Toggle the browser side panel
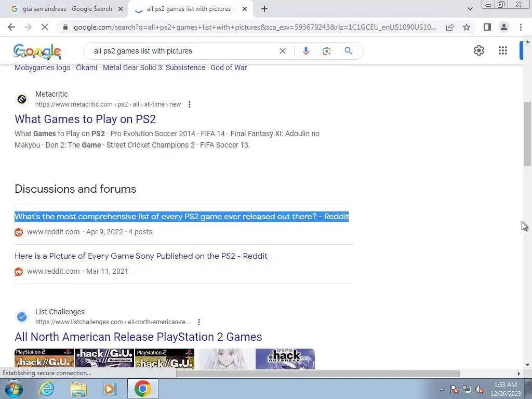Viewport: 532px width, 399px height. 487,27
